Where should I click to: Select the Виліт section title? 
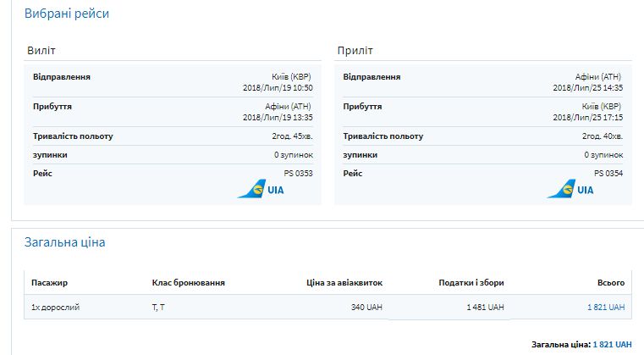41,51
